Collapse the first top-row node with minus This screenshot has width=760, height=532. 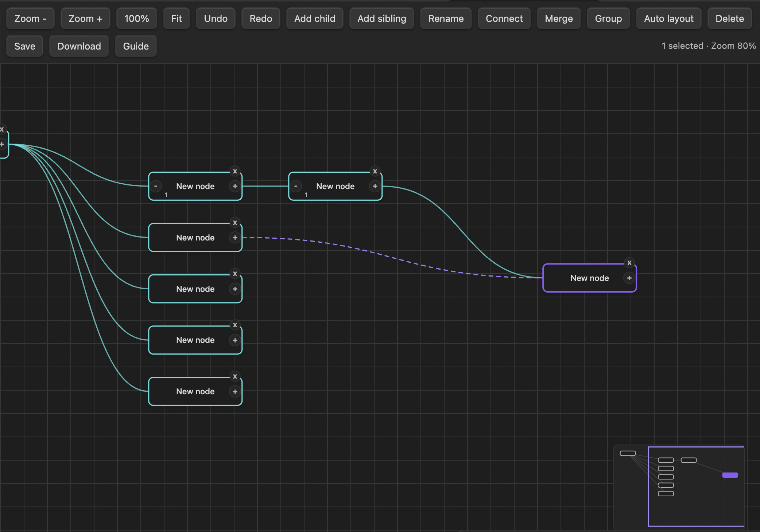point(156,186)
